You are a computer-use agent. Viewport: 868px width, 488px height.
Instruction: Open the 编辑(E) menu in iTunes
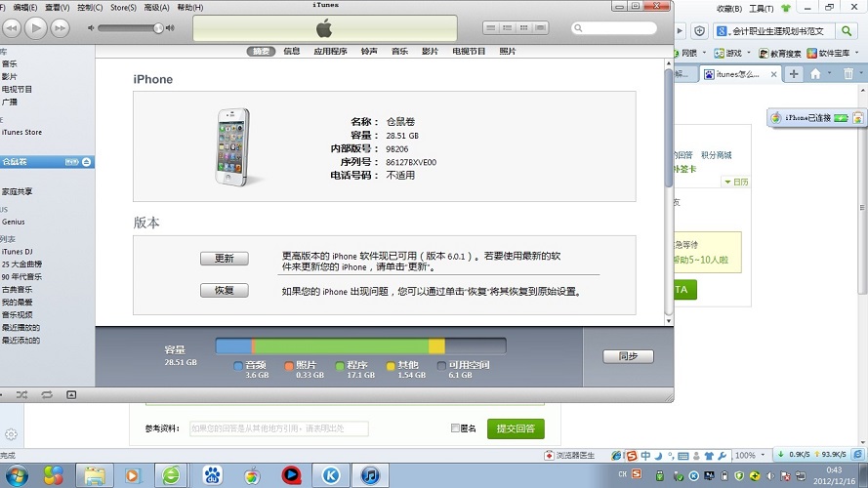(x=25, y=7)
